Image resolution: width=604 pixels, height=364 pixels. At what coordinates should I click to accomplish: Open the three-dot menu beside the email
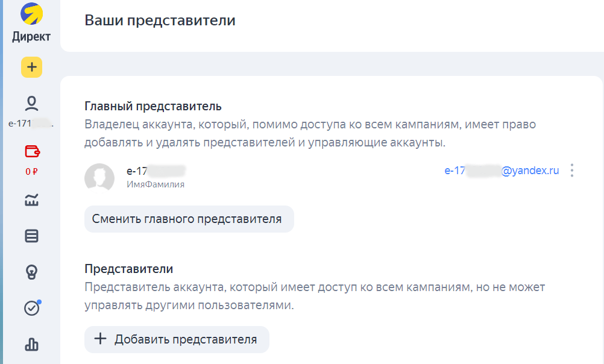tap(572, 171)
